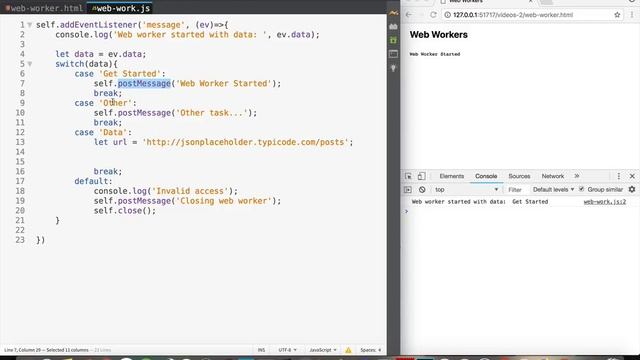Screen dimensions: 640x360
Task: Click the console prompt input line
Action: tap(520, 211)
